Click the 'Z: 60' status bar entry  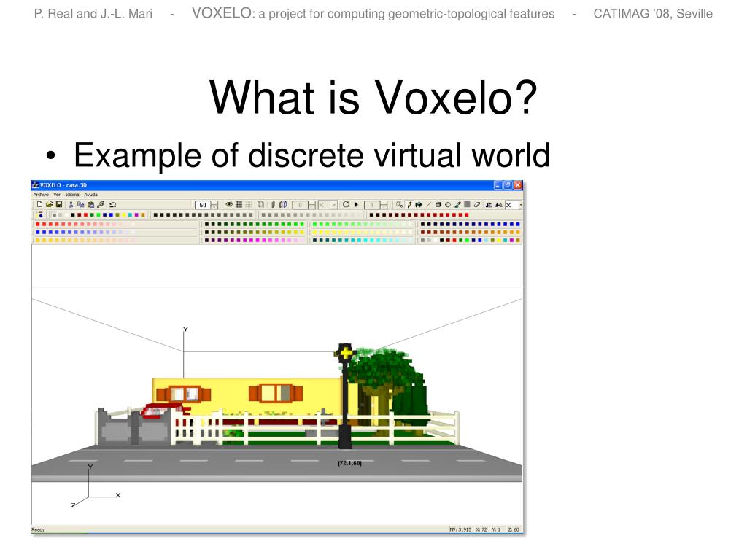click(x=514, y=529)
